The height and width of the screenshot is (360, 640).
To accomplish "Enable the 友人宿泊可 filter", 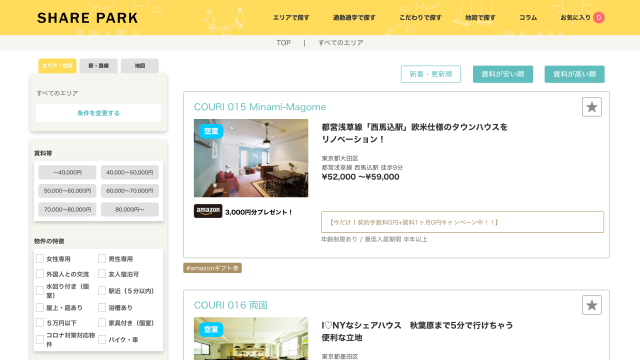I will point(102,273).
